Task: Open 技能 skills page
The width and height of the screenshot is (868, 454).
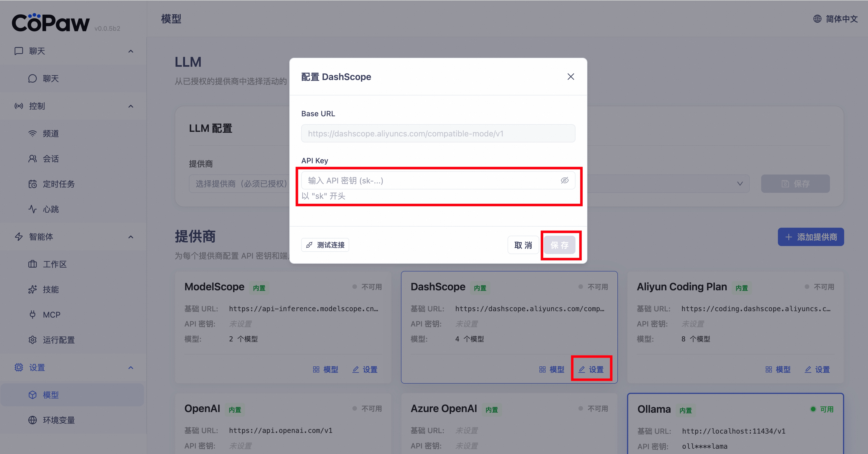Action: pos(50,290)
